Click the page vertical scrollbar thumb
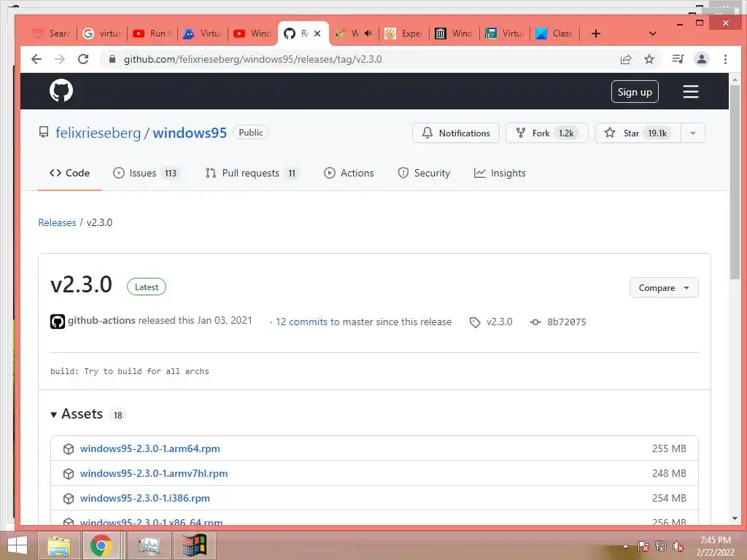Screen dimensions: 747x560 click(735, 183)
